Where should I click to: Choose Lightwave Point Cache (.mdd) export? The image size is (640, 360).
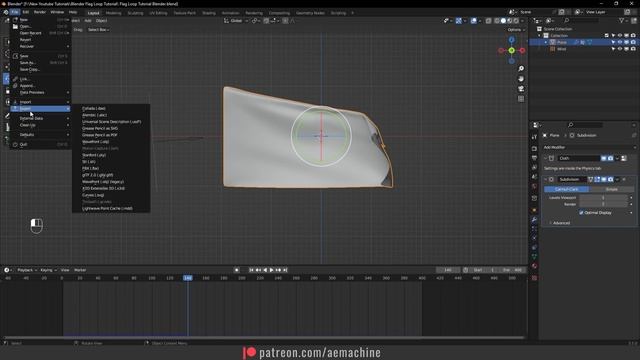coord(111,208)
